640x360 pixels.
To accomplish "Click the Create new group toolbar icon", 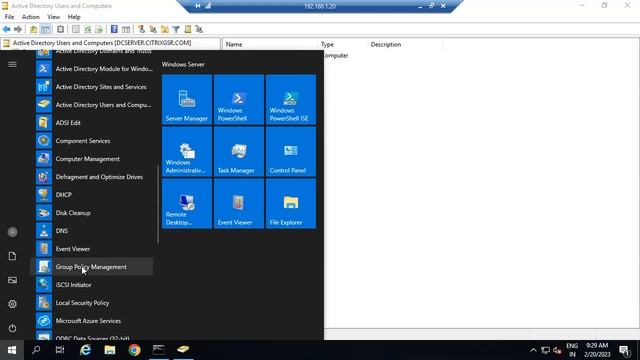I will [153, 29].
